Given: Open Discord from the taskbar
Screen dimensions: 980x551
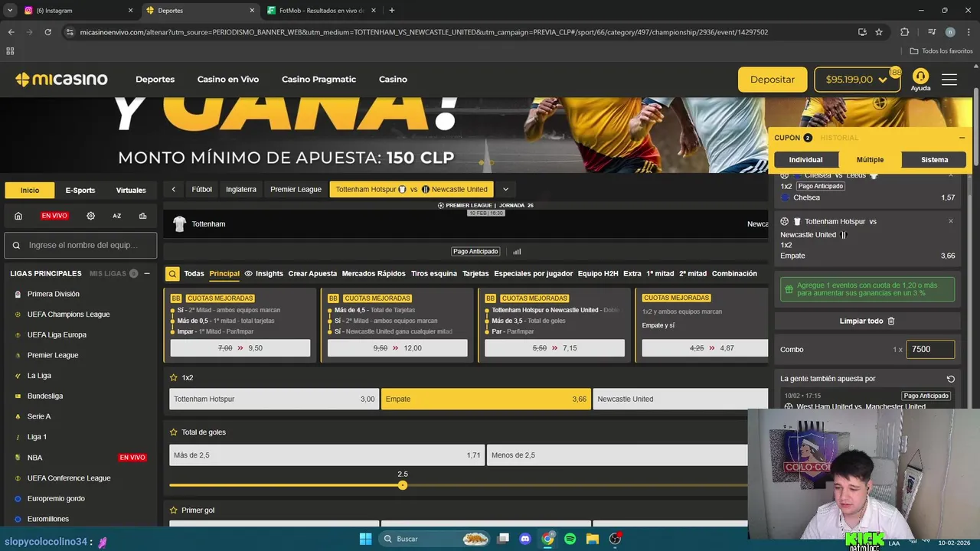Looking at the screenshot, I should 525,539.
